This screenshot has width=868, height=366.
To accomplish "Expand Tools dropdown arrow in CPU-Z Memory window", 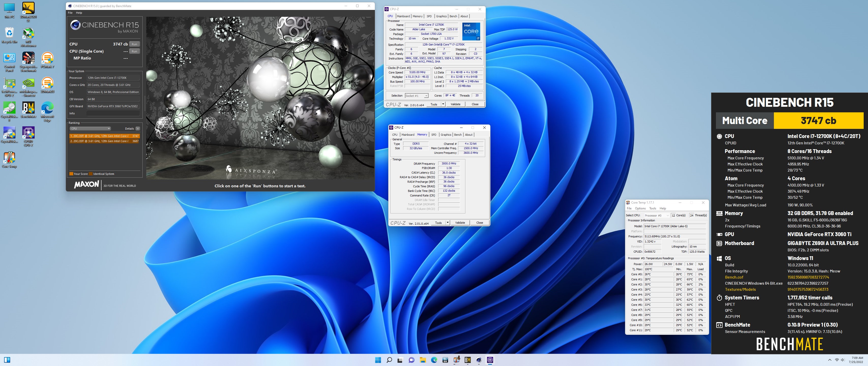I will click(x=447, y=223).
